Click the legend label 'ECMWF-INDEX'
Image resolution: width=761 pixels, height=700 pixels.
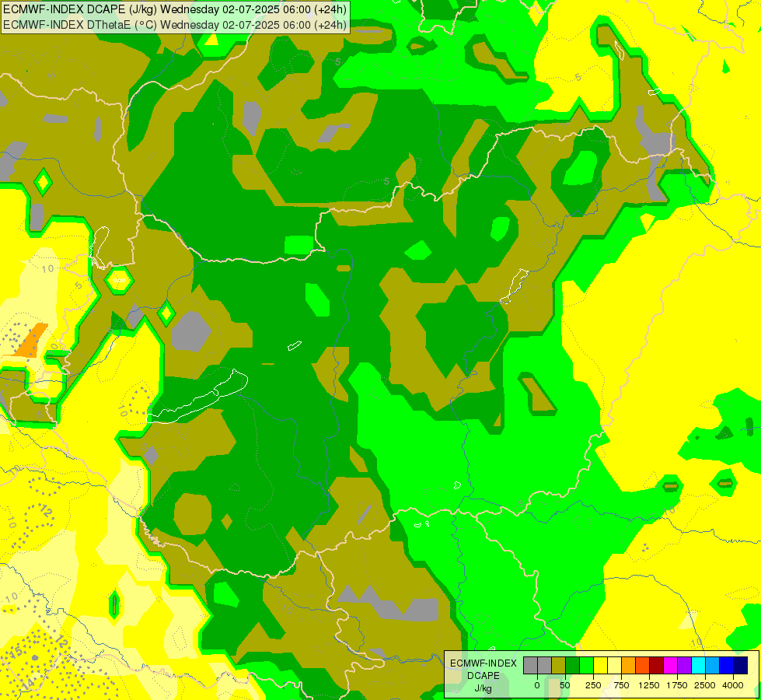(483, 663)
